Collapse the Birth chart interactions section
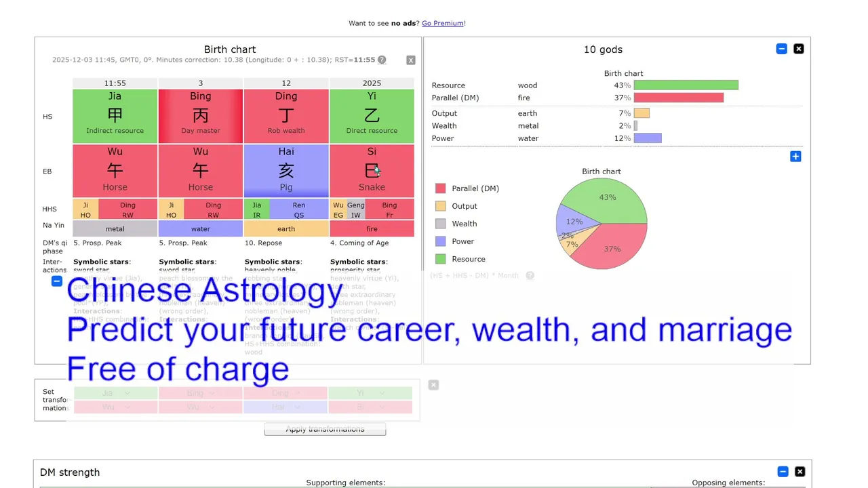The image size is (868, 488). [x=57, y=281]
